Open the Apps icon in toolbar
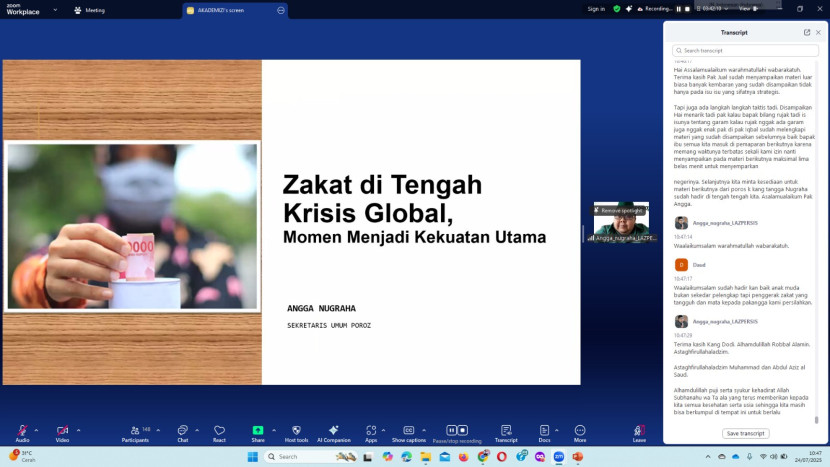The height and width of the screenshot is (467, 830). click(x=371, y=431)
